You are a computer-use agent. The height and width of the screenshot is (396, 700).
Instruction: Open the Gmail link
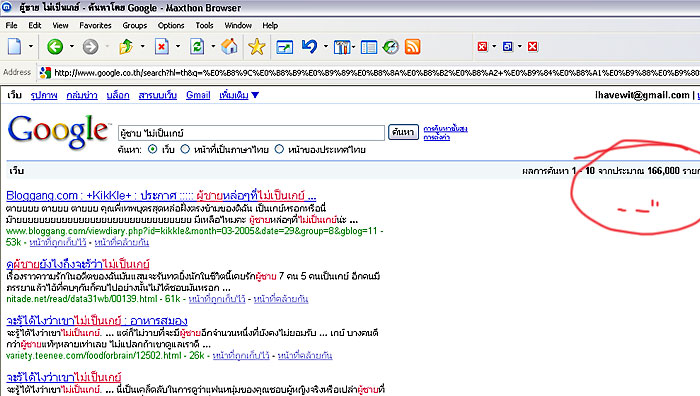click(198, 95)
